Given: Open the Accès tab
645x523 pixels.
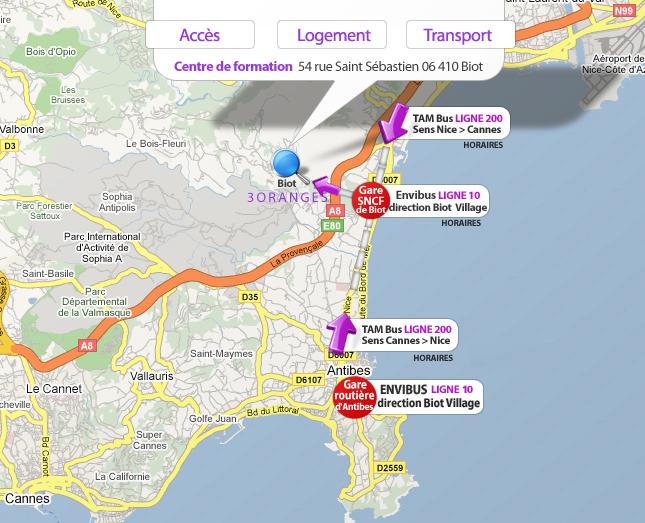Looking at the screenshot, I should tap(199, 35).
